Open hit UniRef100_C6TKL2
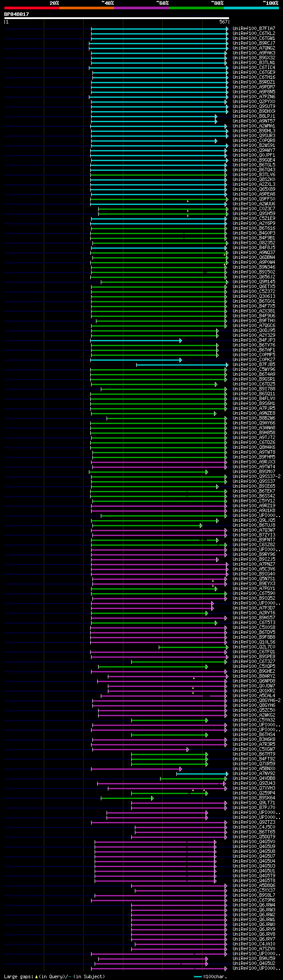 tap(254, 33)
